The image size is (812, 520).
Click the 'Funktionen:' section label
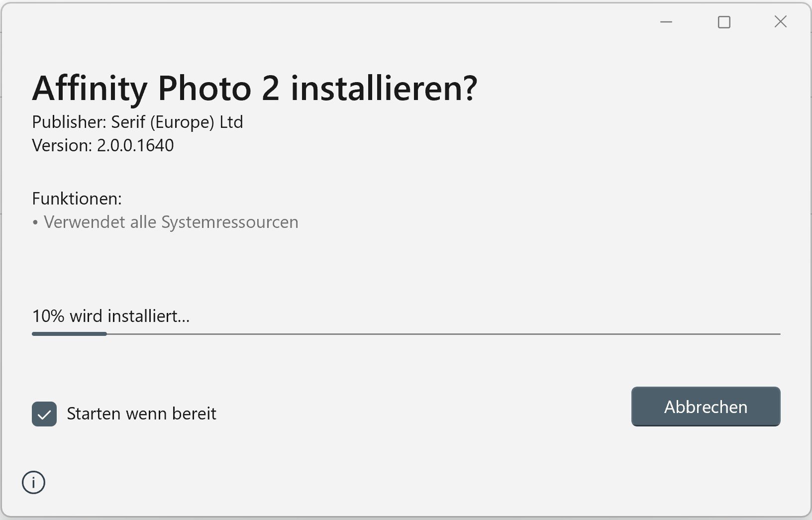click(x=77, y=199)
